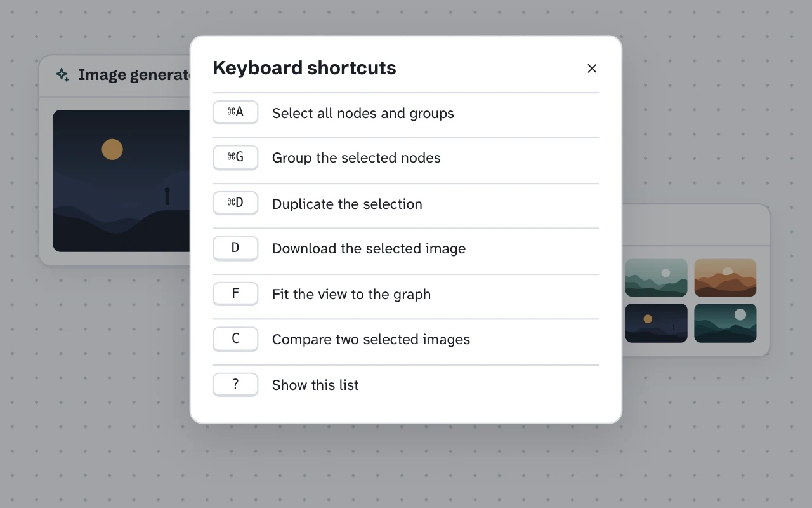Click the F key badge
Screen dimensions: 812x508
(235, 293)
